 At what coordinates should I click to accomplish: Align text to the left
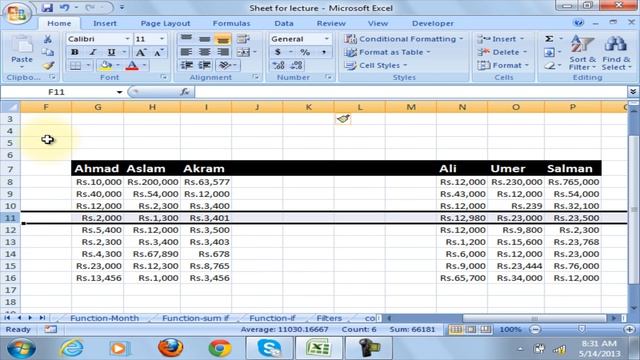click(186, 52)
